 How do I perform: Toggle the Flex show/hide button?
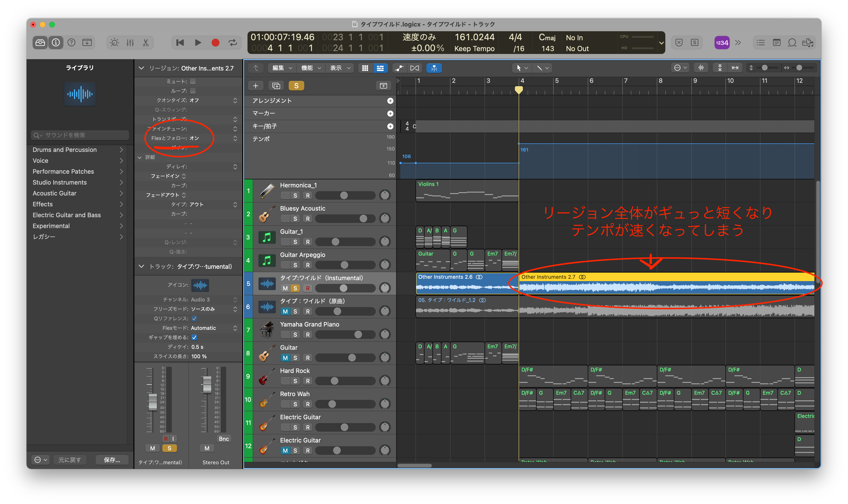point(414,68)
